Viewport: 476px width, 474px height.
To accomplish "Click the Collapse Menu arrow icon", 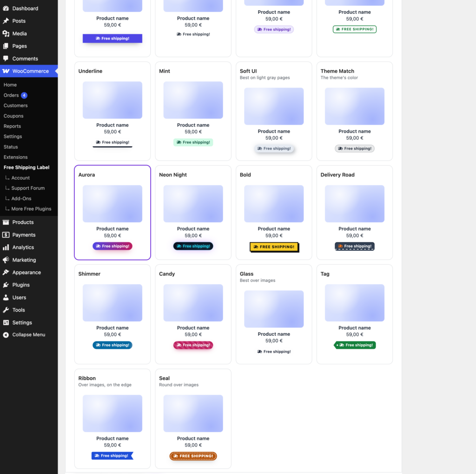I will [6, 335].
